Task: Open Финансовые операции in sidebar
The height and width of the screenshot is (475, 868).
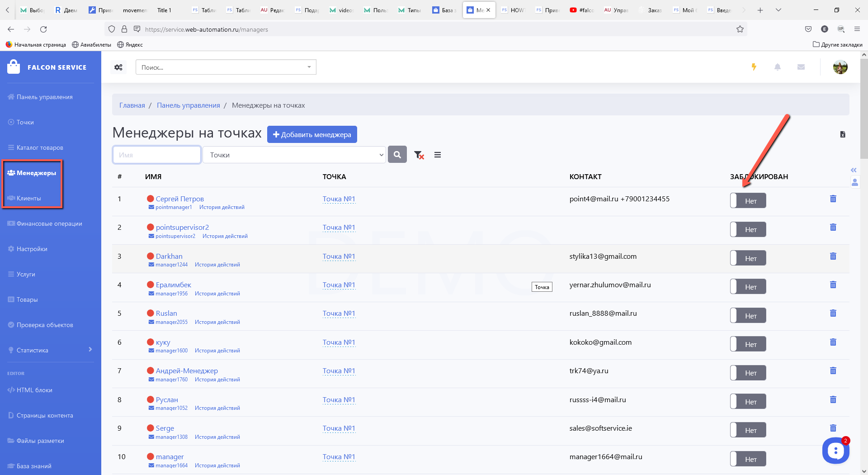Action: pos(49,223)
